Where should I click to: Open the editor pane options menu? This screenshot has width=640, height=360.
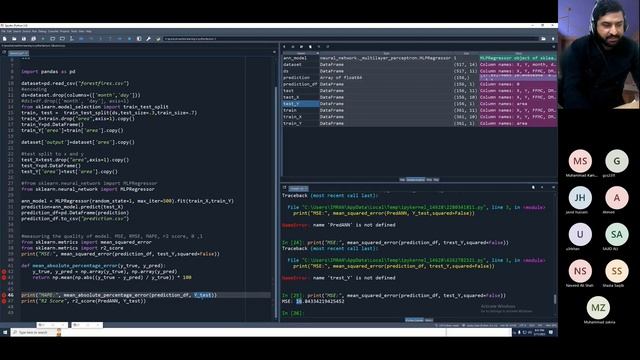(x=274, y=52)
